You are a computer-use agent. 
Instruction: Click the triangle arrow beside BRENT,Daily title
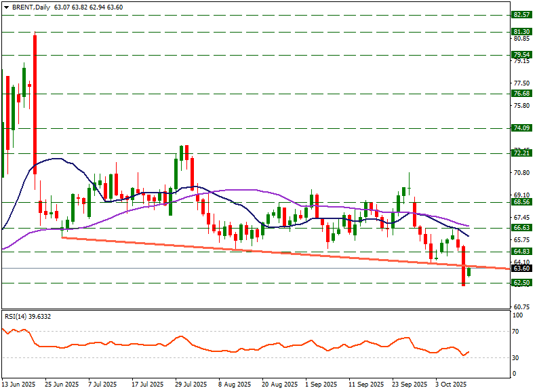pos(6,7)
